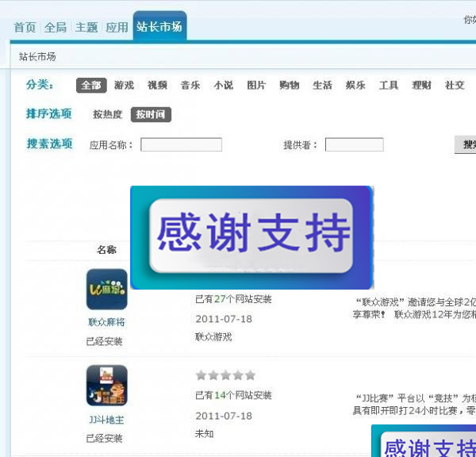
Task: Click the 应用名称 search input field
Action: [x=181, y=144]
